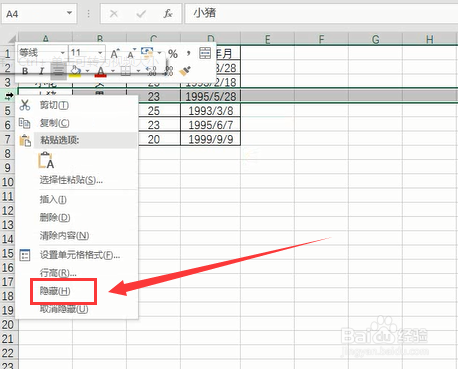
Task: Click cell containing 20 in row 7
Action: tap(159, 139)
